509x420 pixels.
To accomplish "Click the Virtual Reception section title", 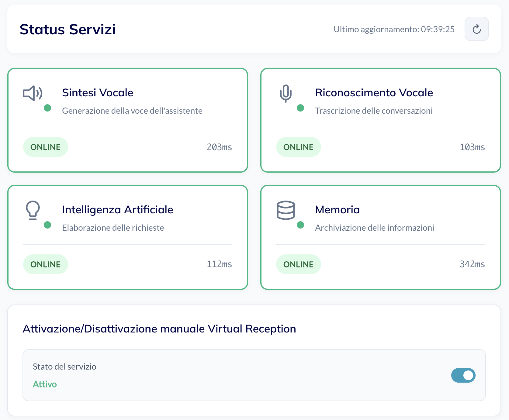I will [159, 329].
